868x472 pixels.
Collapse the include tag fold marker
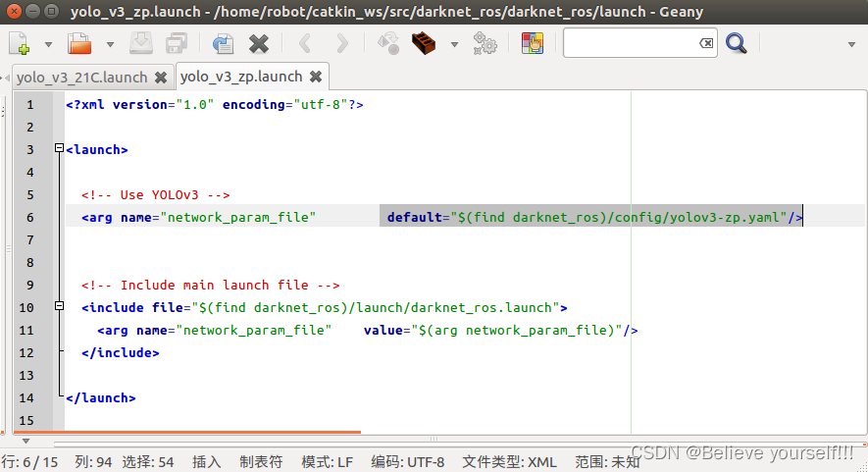[59, 306]
